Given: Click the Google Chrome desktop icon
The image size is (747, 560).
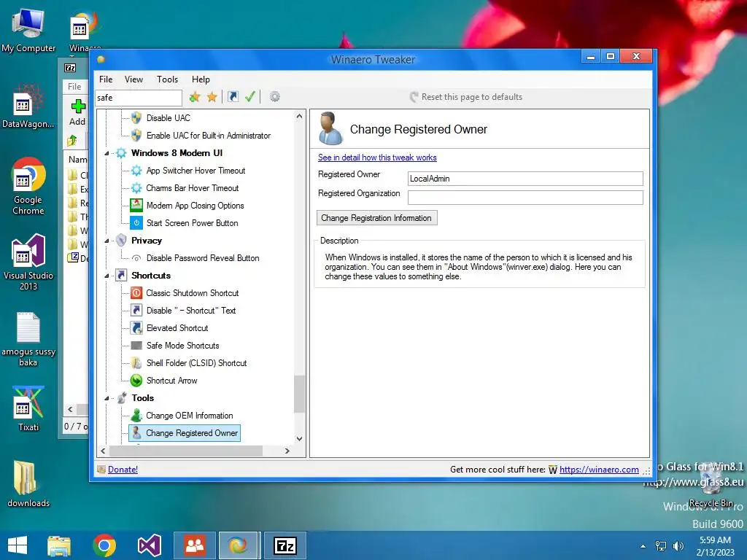Looking at the screenshot, I should [28, 186].
